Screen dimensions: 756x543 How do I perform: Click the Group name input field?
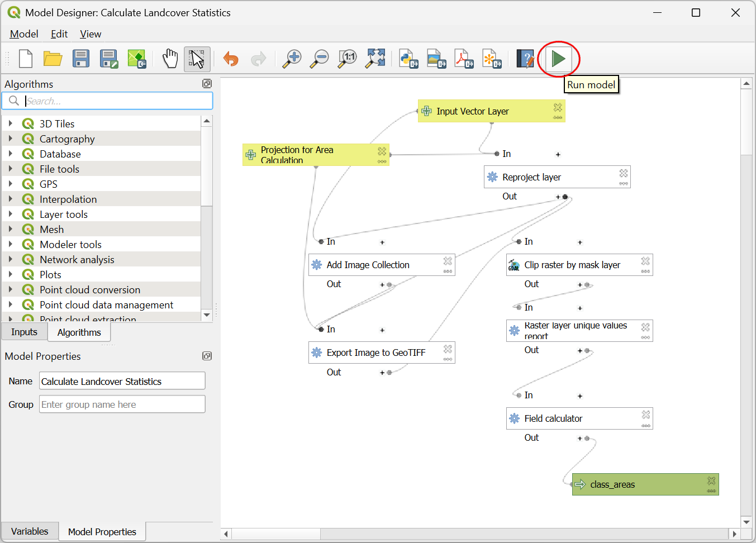[x=122, y=404]
